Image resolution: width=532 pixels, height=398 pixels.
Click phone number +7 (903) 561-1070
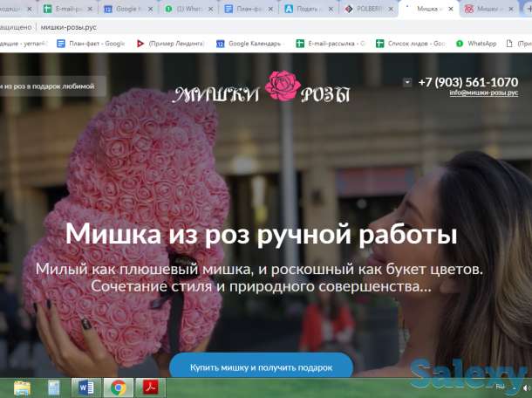pos(468,82)
